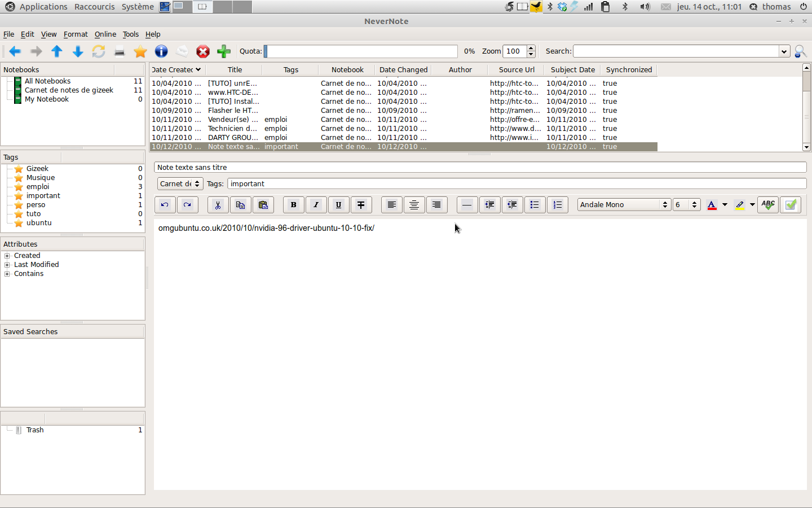Image resolution: width=812 pixels, height=508 pixels.
Task: Select the emploi tag
Action: pyautogui.click(x=38, y=187)
